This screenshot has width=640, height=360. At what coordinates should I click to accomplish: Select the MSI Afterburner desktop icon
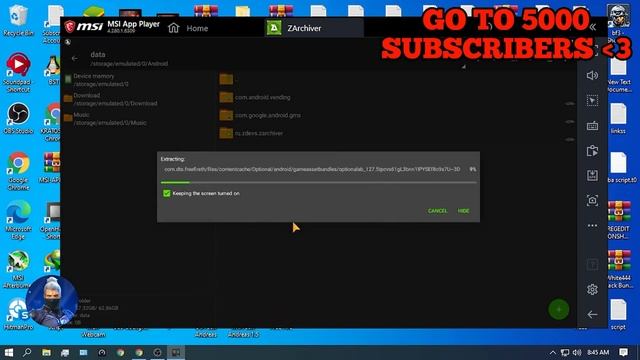tap(18, 269)
